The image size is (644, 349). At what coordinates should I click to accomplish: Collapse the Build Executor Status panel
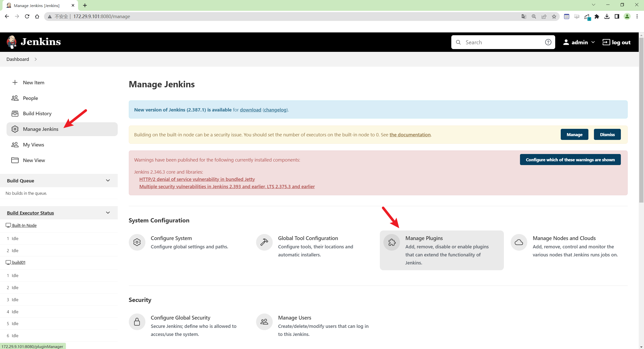[108, 213]
